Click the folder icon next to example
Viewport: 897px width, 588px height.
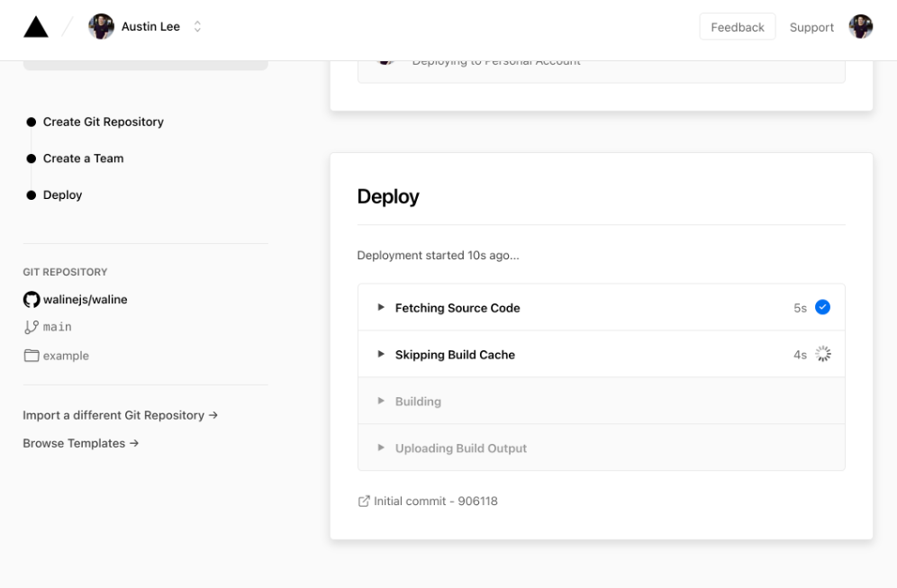pos(32,356)
